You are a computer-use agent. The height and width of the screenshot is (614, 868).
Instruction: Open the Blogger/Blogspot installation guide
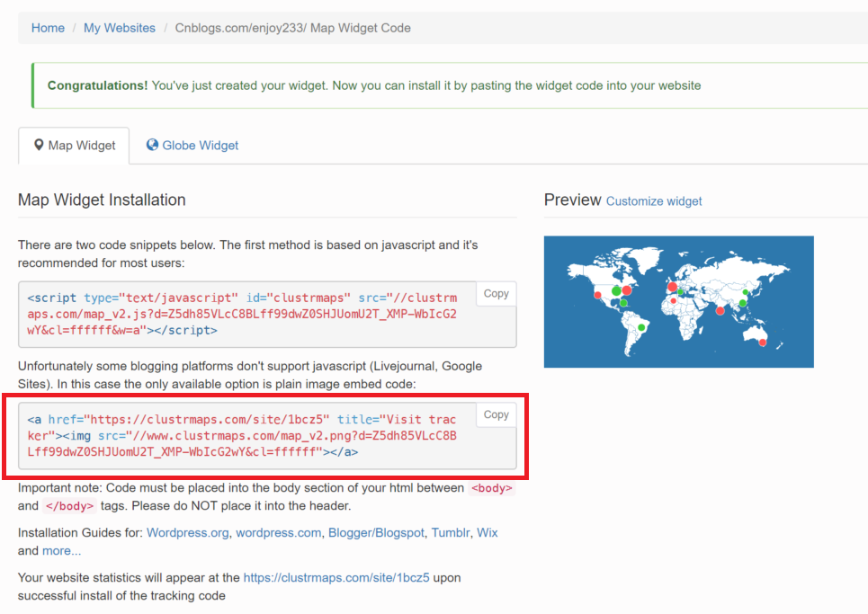tap(376, 533)
